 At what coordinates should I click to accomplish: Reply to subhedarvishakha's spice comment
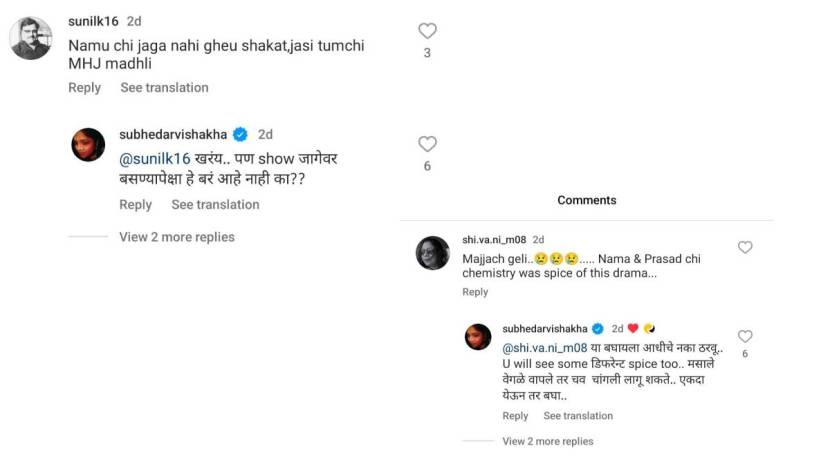[x=515, y=416]
